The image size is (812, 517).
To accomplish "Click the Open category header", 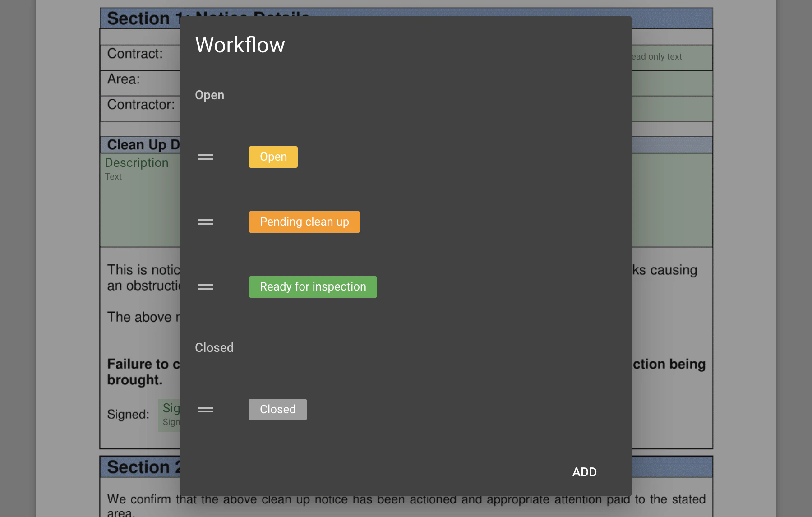I will [x=209, y=95].
